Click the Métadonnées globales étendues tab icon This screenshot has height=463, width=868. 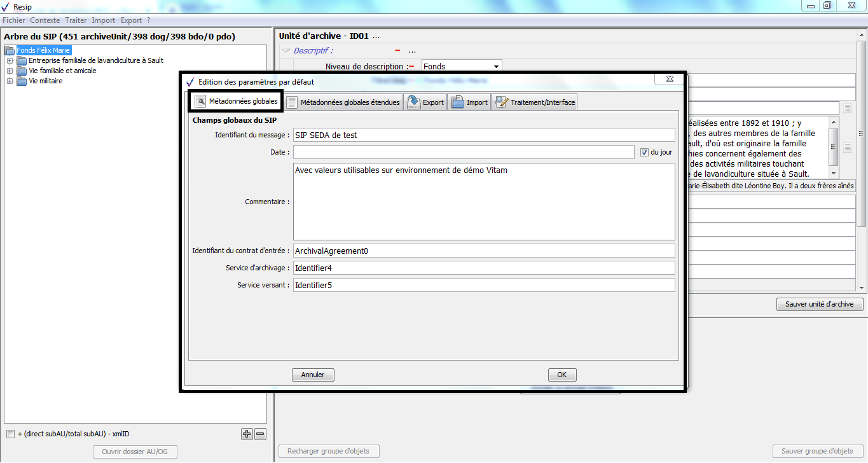291,102
